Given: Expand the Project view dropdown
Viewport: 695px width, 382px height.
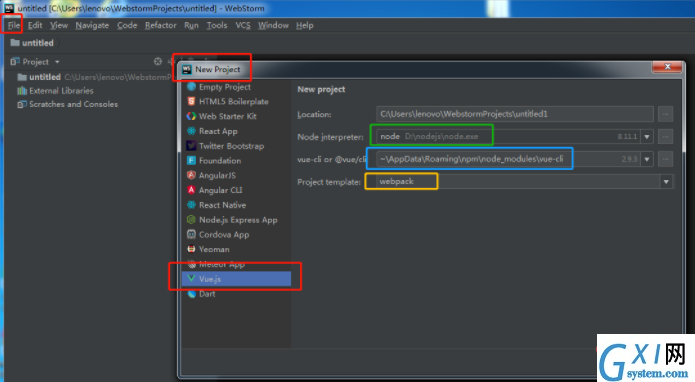Looking at the screenshot, I should click(57, 62).
